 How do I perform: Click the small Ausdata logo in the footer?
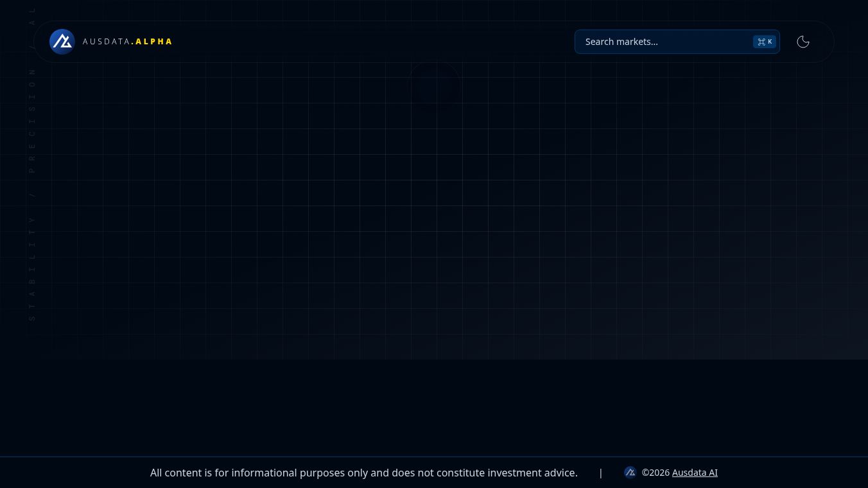pos(630,473)
